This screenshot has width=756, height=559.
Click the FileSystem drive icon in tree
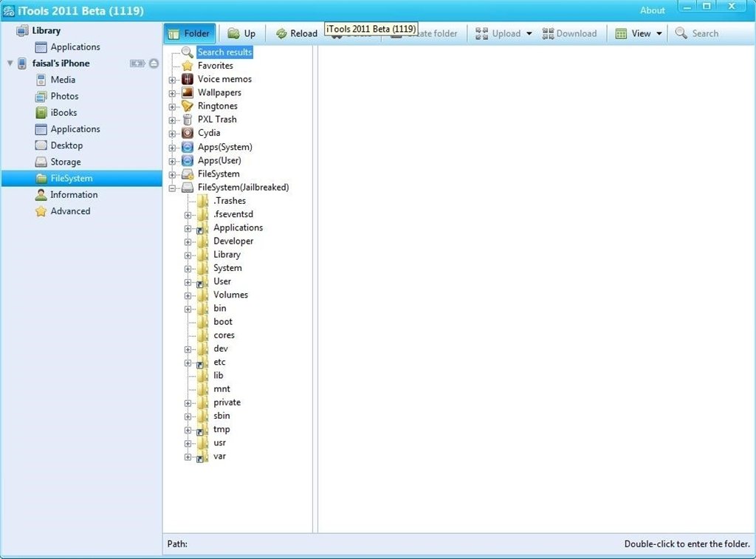tap(188, 174)
